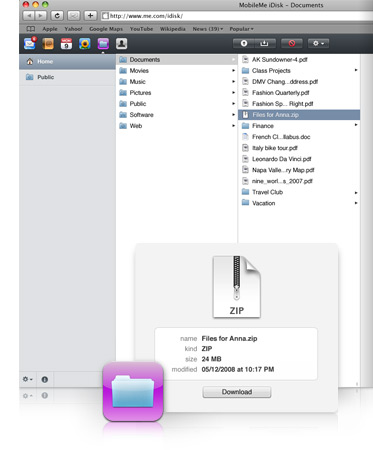Open Yahoo! bookmark in bookmarks bar
The image size is (373, 450).
[73, 29]
